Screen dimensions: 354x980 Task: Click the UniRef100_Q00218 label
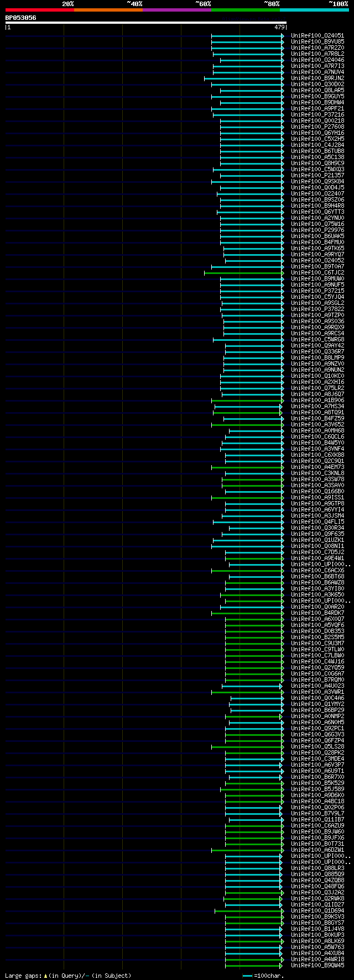click(317, 120)
